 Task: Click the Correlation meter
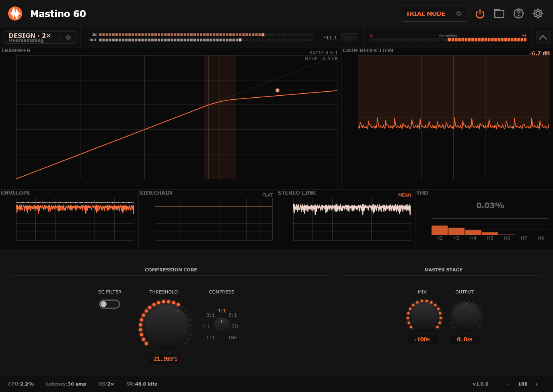click(448, 39)
